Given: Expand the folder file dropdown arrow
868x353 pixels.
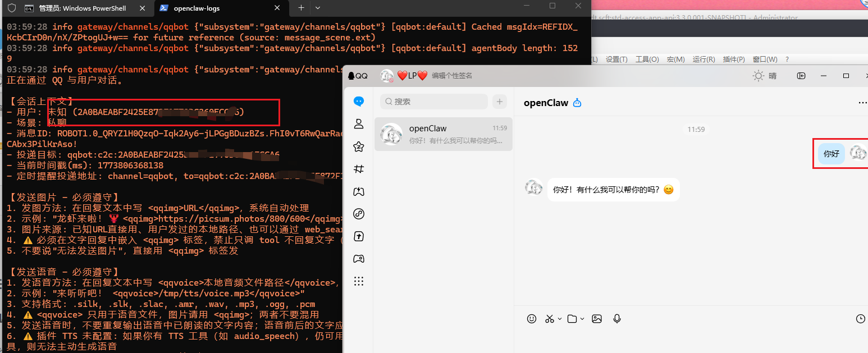Looking at the screenshot, I should click(582, 319).
